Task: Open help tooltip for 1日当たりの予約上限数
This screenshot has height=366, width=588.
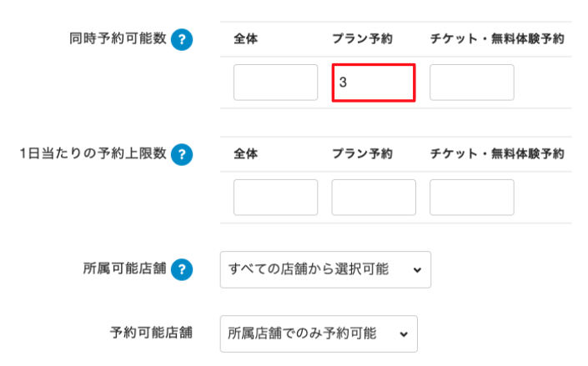Action: [182, 154]
